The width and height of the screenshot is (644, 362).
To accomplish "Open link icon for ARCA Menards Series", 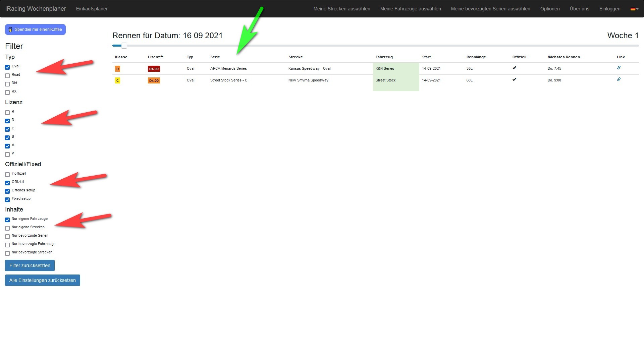I will (619, 68).
